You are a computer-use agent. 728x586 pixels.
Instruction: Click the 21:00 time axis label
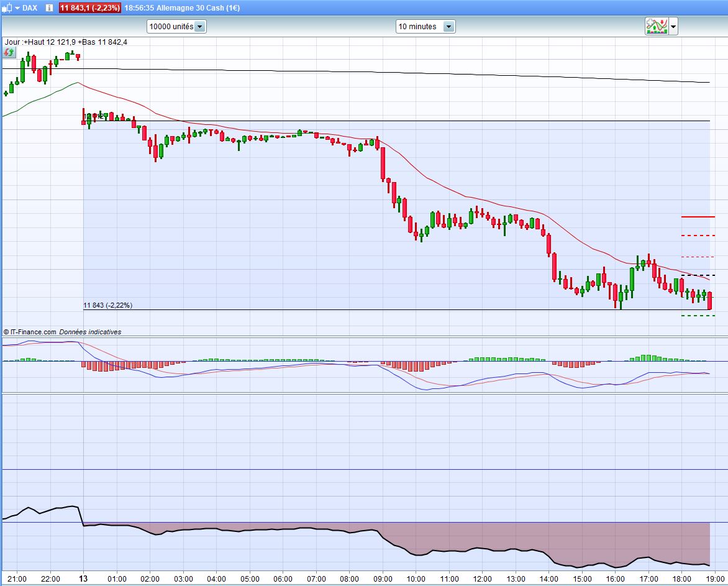tap(17, 579)
